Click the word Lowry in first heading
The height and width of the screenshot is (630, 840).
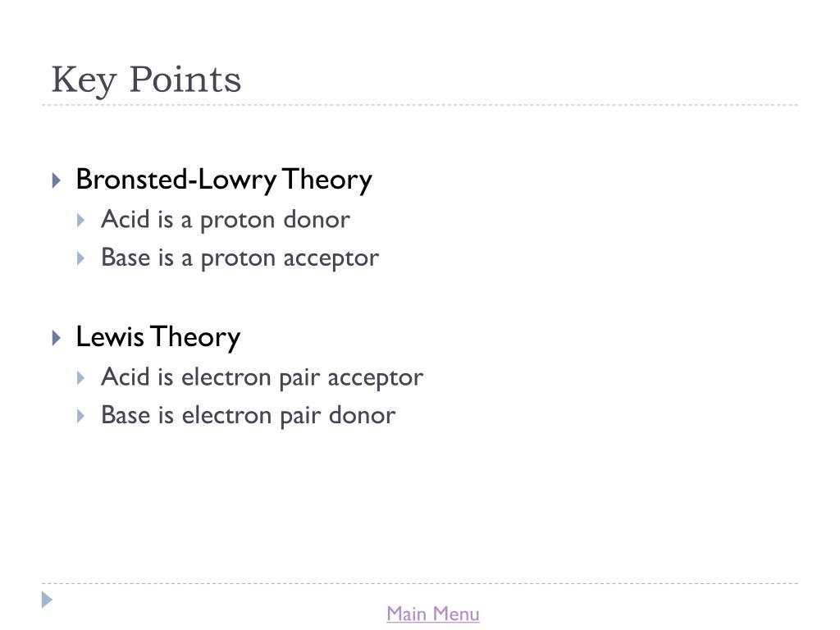pyautogui.click(x=237, y=181)
